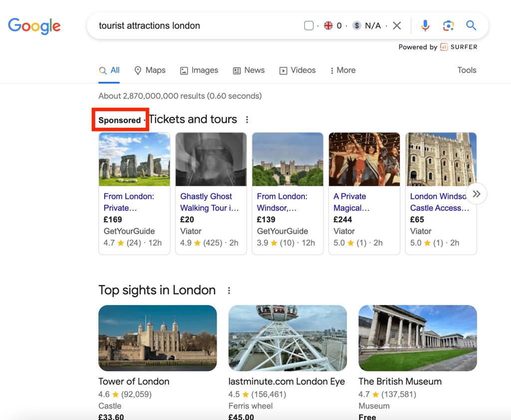Open options beside Top sights in London
The height and width of the screenshot is (420, 511).
[x=229, y=291]
